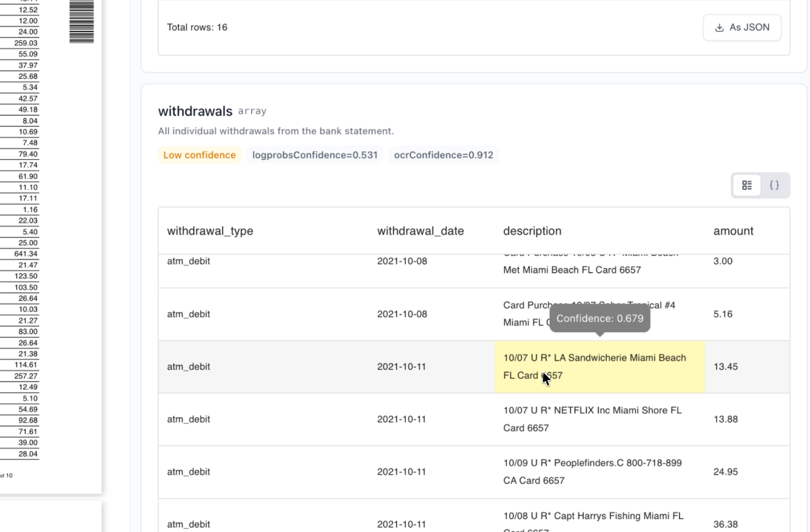The width and height of the screenshot is (810, 532).
Task: Click highlighted LA Sandwicherie Miami Beach description
Action: click(600, 367)
